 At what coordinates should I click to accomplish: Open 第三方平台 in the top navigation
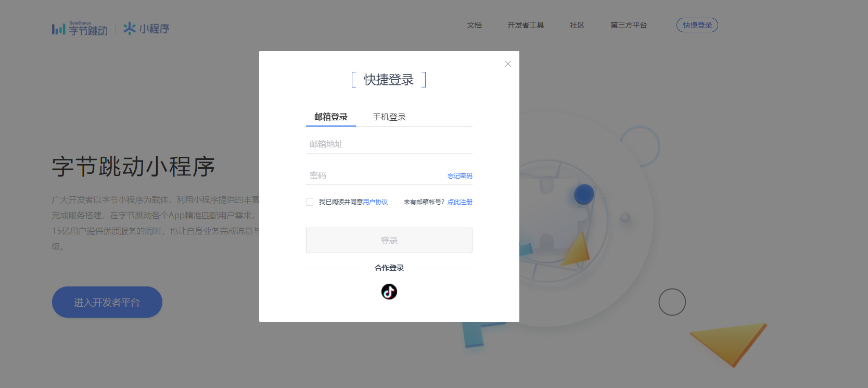coord(629,25)
